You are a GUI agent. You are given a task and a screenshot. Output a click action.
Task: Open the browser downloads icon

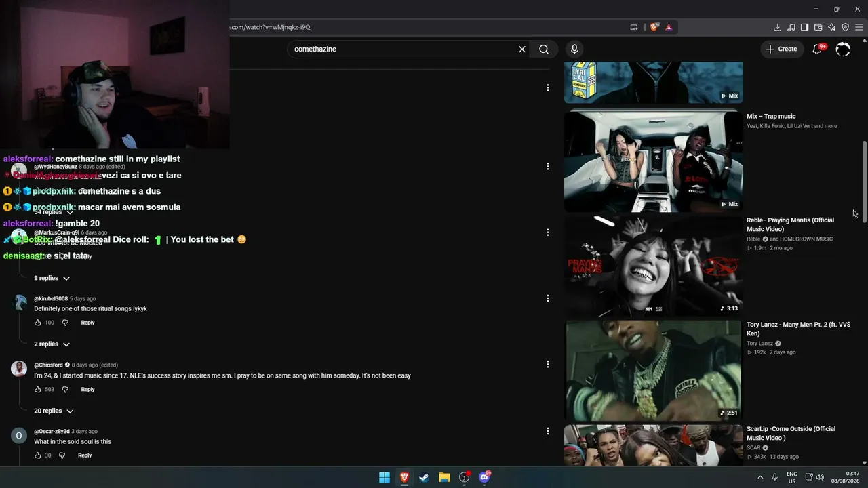(777, 27)
